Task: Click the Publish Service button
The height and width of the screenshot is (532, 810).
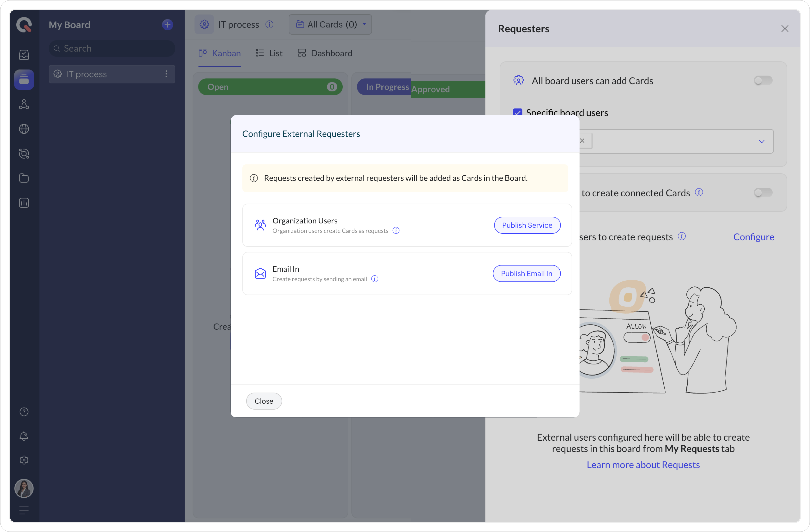Action: coord(527,225)
